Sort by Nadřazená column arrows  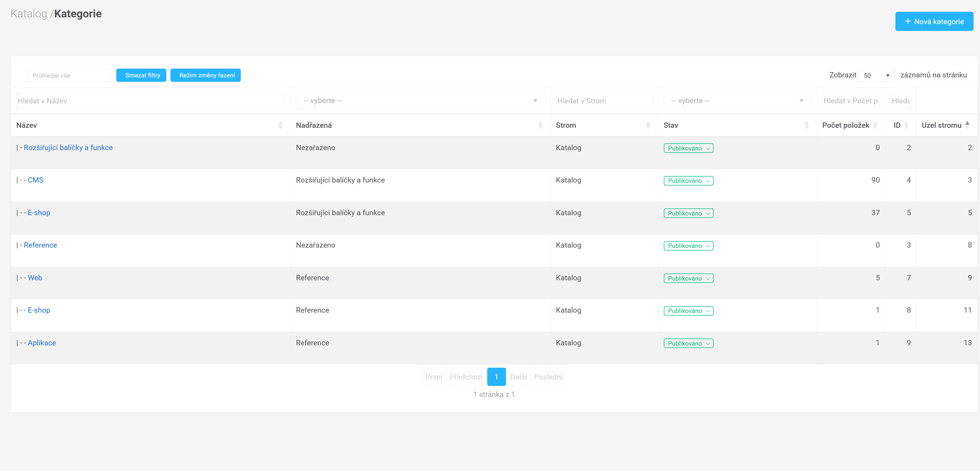540,125
